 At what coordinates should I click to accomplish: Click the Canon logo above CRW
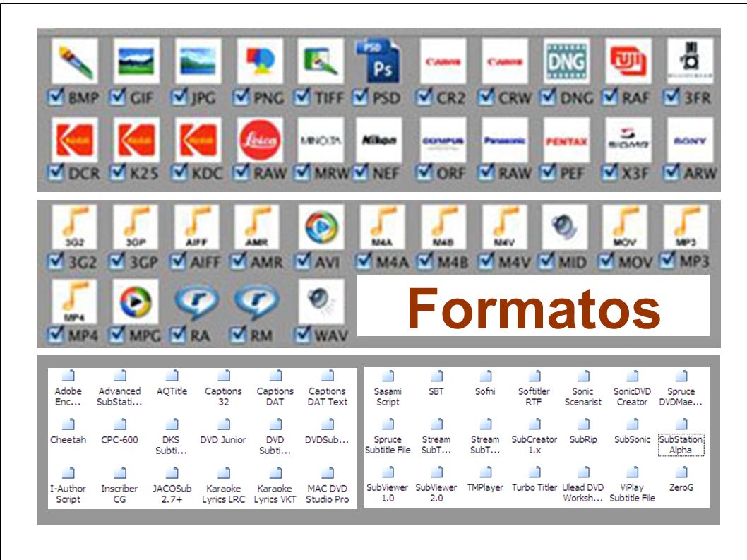click(505, 61)
